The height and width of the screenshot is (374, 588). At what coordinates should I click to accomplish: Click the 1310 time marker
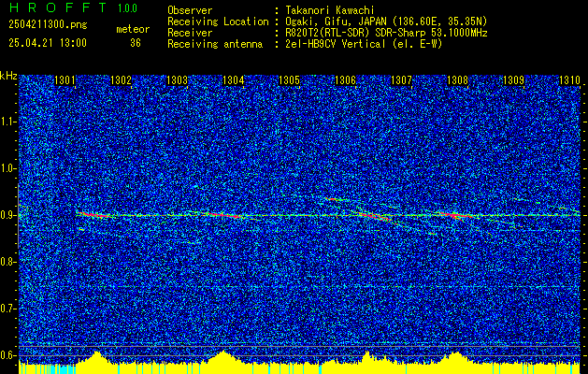pos(569,80)
